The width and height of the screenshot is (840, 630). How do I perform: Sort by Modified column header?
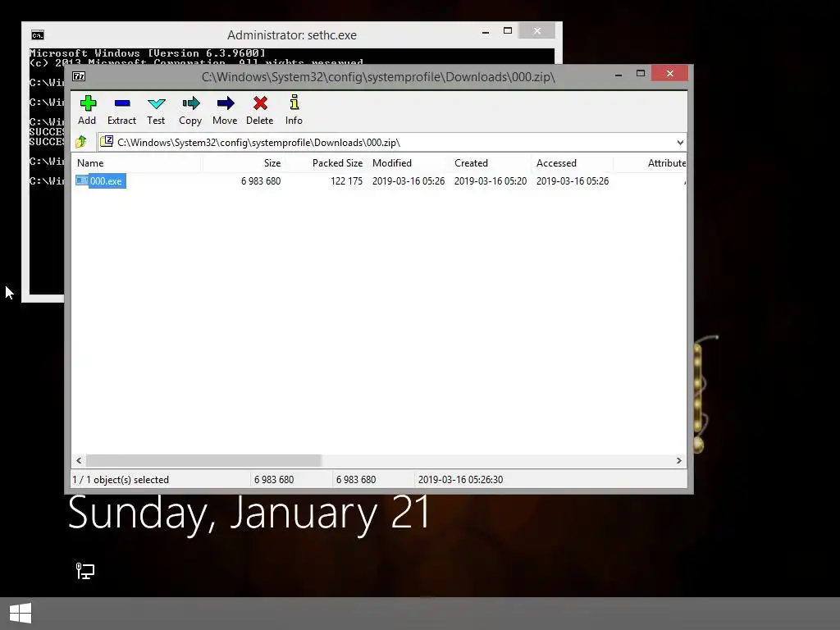pyautogui.click(x=408, y=163)
